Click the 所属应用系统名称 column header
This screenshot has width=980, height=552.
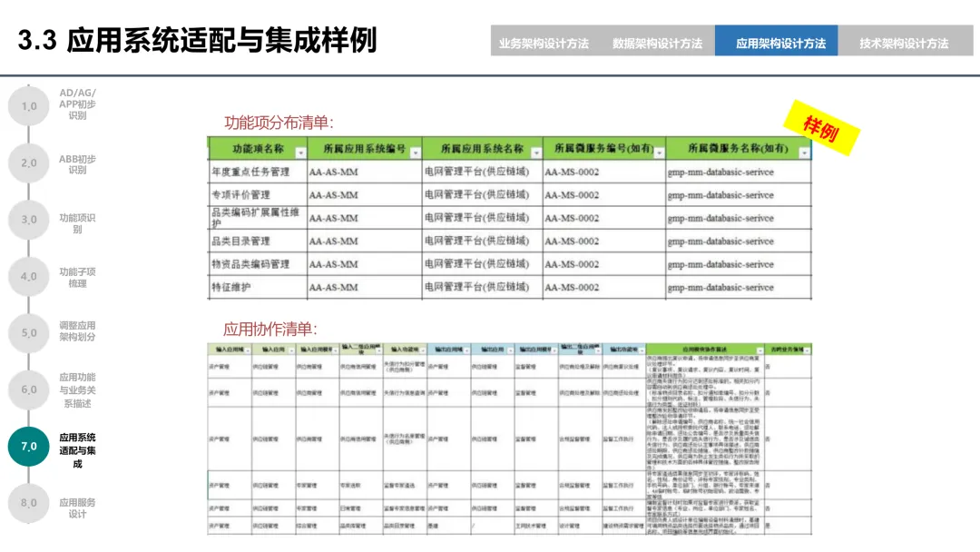(482, 149)
